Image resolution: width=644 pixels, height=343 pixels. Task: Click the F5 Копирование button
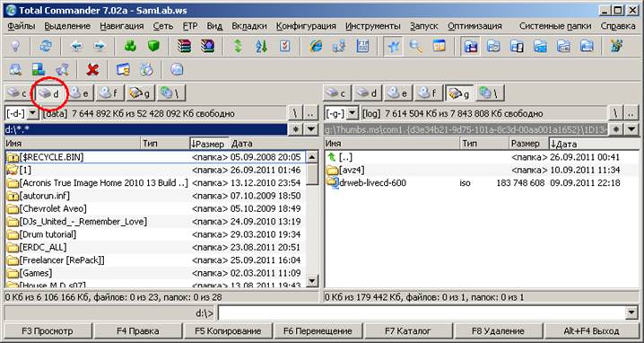[228, 330]
